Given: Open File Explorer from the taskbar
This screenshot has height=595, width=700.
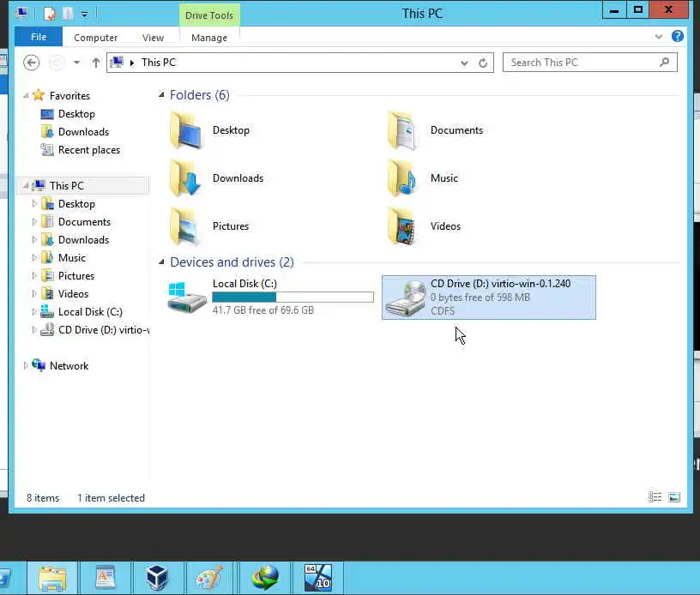Looking at the screenshot, I should tap(52, 578).
